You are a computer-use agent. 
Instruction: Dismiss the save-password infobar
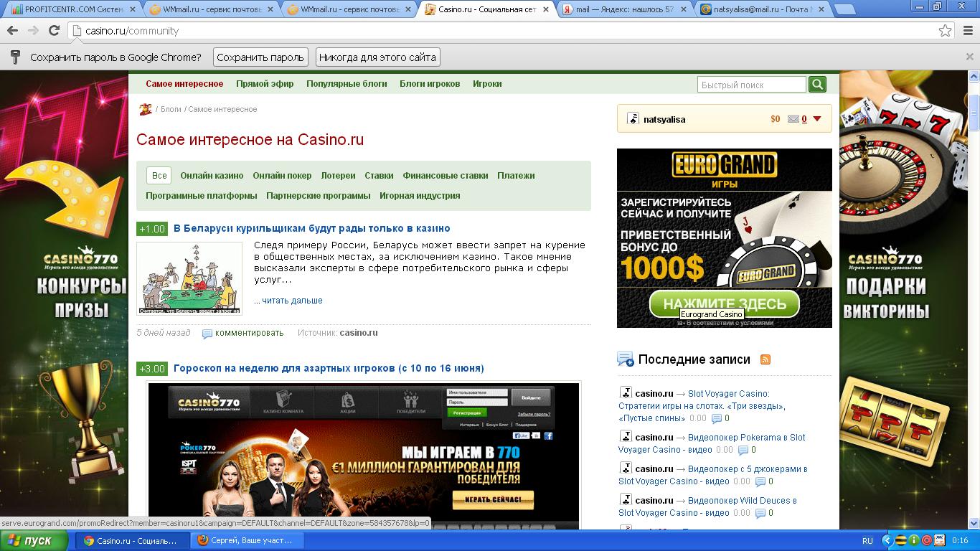coord(970,57)
